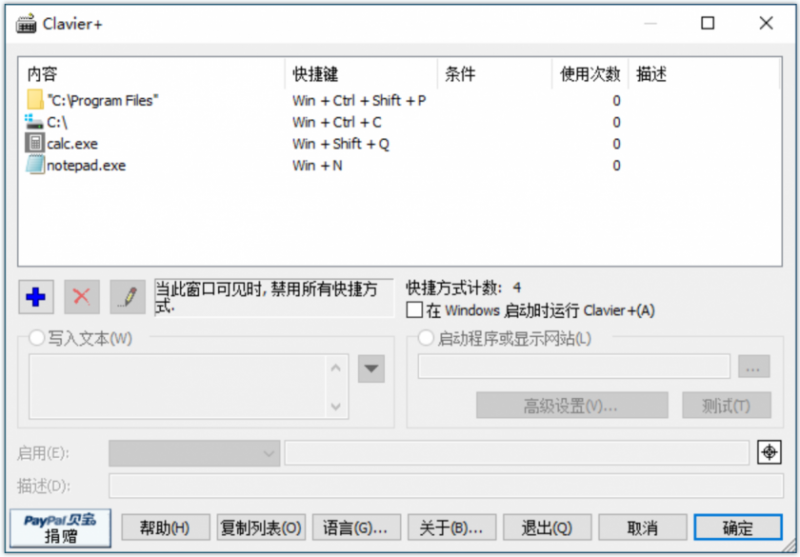Click the pencil edit shortcut icon

pos(128,296)
